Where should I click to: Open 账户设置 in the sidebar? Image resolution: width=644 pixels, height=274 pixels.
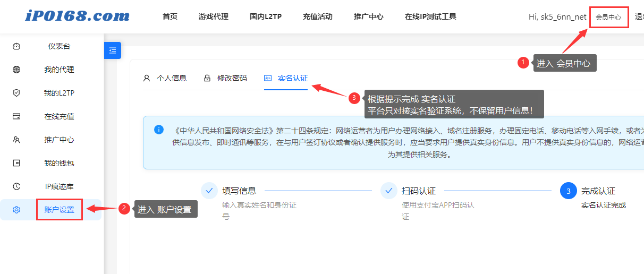pyautogui.click(x=59, y=210)
